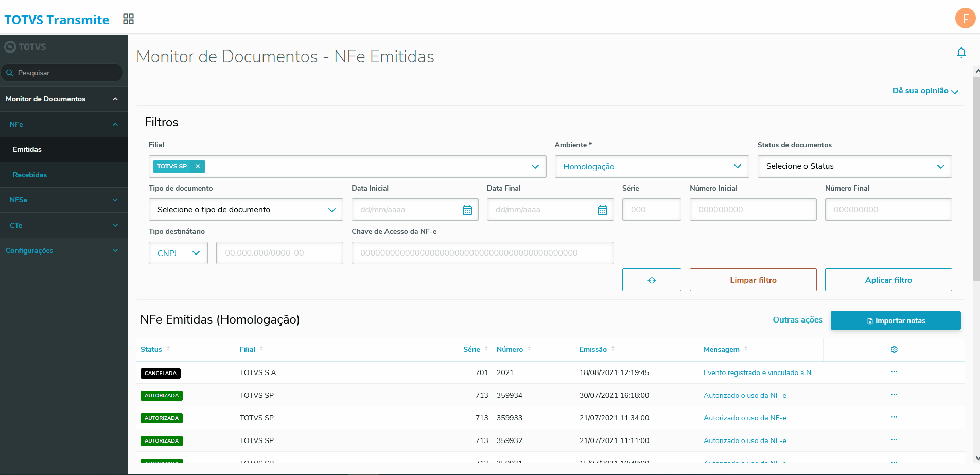Click the Limpar filtro button

point(753,280)
